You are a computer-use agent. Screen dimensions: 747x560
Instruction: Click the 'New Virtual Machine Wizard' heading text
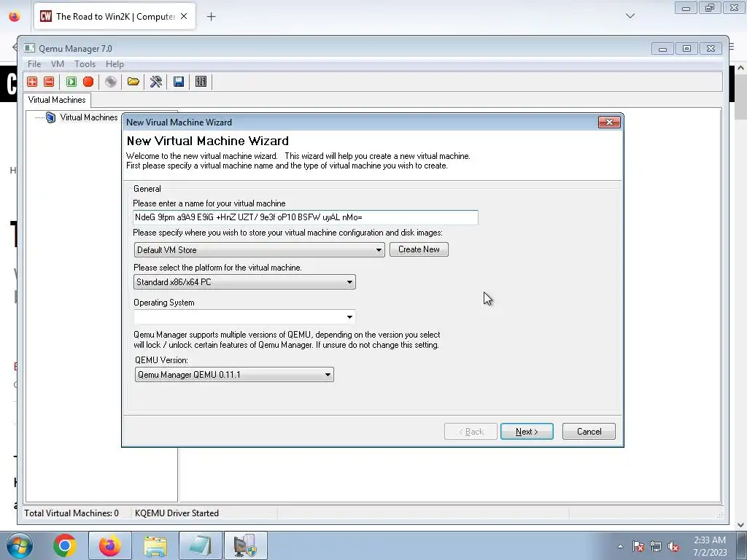(208, 141)
